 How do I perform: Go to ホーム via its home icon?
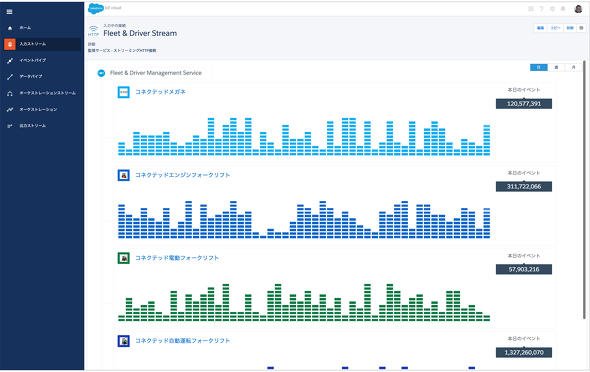pyautogui.click(x=10, y=28)
